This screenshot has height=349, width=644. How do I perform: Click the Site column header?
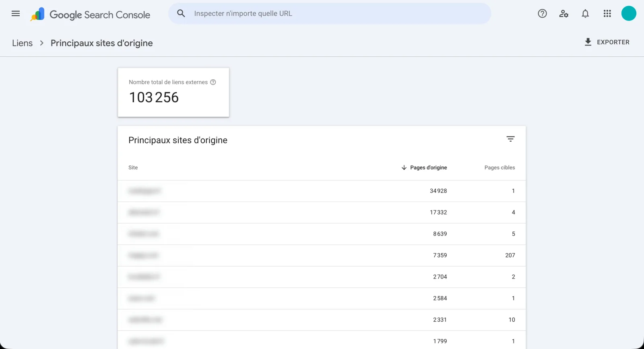133,167
